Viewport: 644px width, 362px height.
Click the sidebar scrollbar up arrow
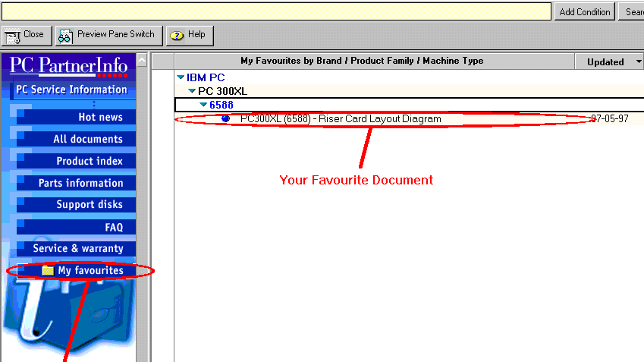click(141, 60)
